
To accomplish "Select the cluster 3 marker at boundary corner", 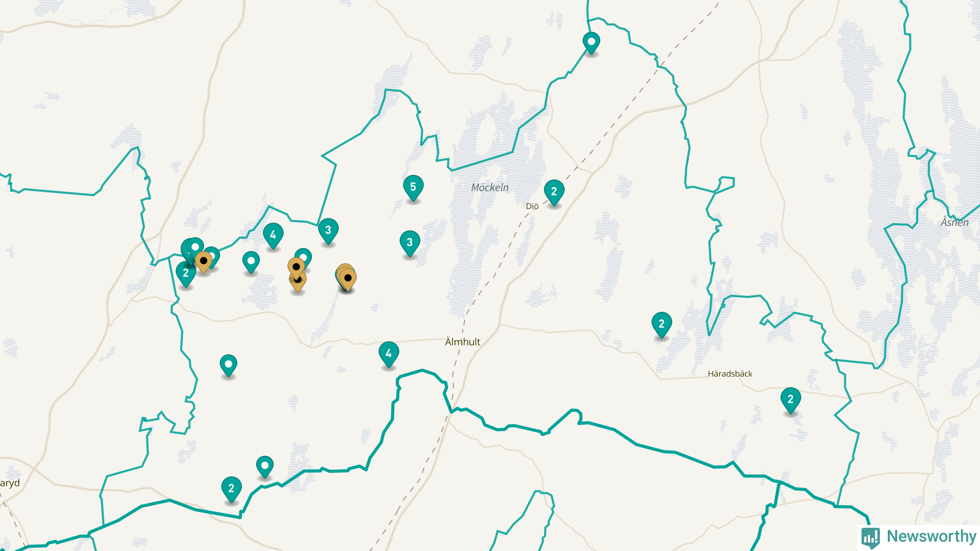I will pos(328,231).
